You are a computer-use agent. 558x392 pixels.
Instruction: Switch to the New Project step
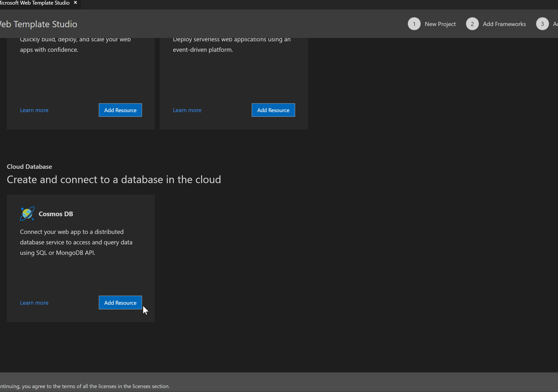click(440, 24)
